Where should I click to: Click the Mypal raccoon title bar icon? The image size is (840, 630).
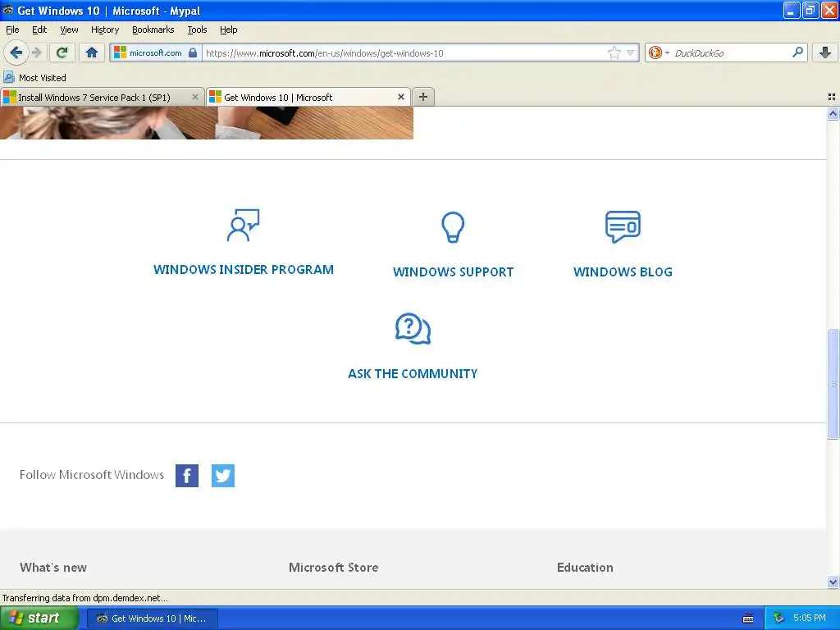point(8,10)
